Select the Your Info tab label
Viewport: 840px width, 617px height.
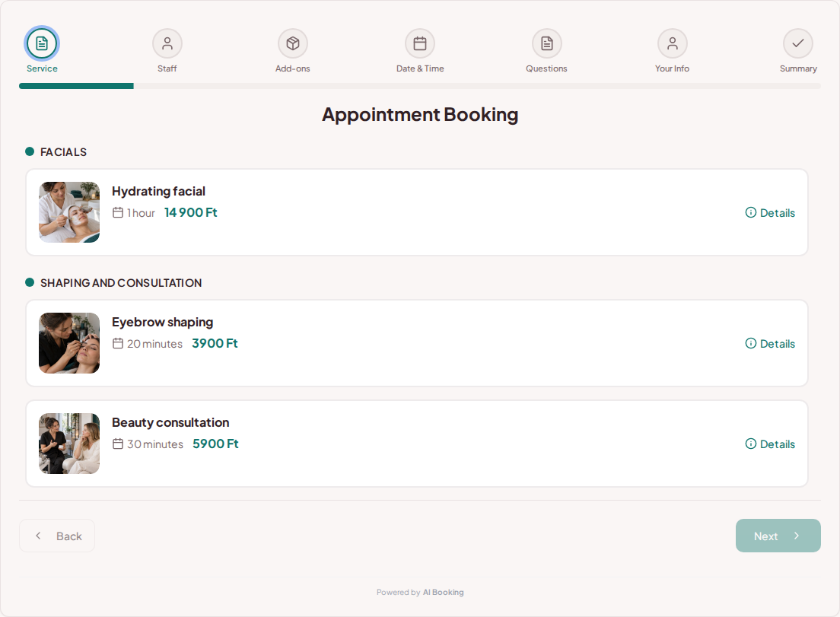pyautogui.click(x=673, y=68)
